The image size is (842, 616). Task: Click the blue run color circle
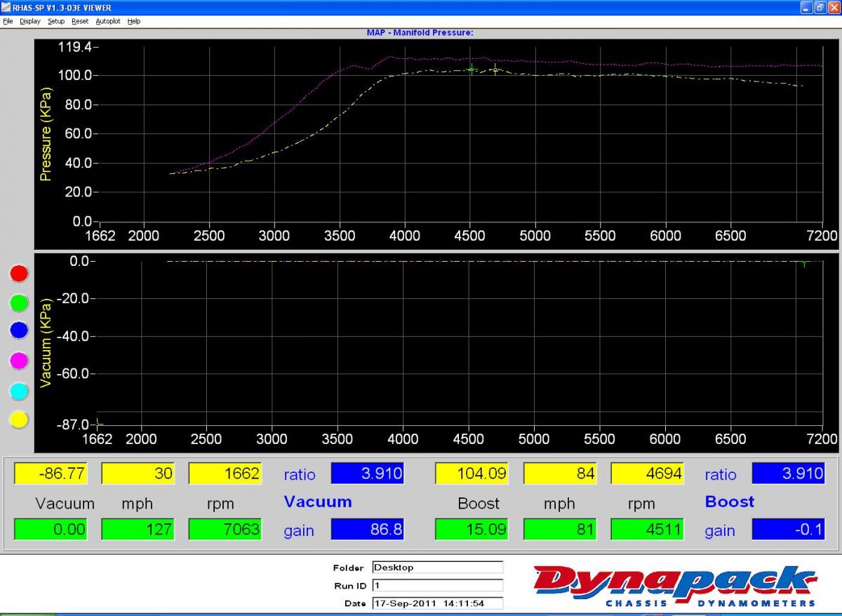pyautogui.click(x=19, y=330)
